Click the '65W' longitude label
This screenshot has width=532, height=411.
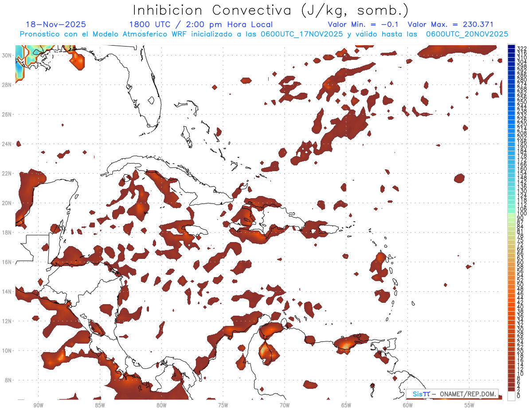pos(346,405)
